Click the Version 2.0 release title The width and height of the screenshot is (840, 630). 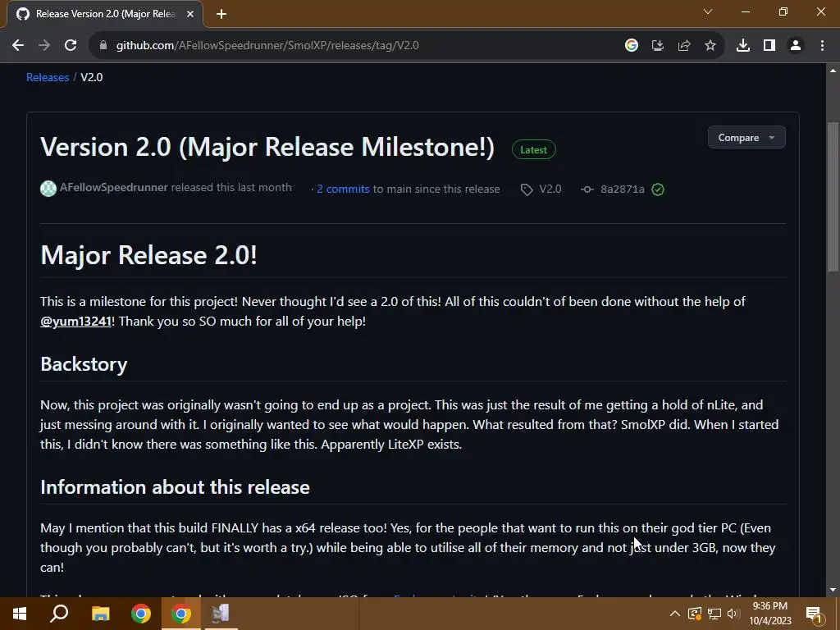pos(267,148)
